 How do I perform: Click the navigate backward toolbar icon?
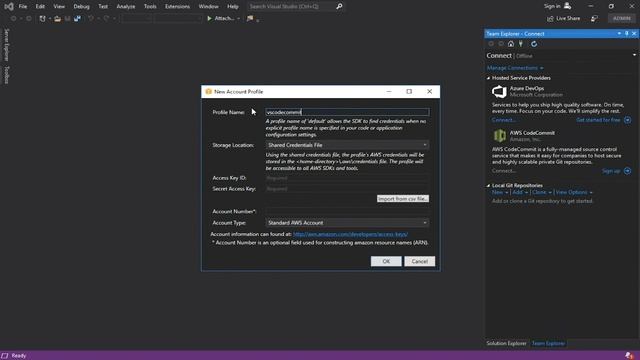pyautogui.click(x=13, y=18)
